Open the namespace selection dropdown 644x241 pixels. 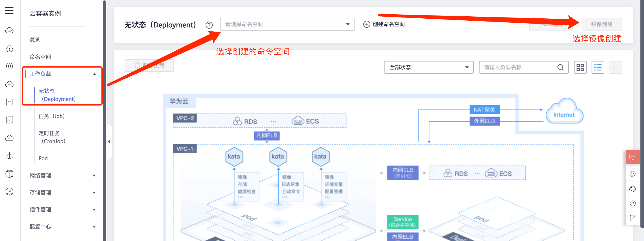[x=287, y=24]
